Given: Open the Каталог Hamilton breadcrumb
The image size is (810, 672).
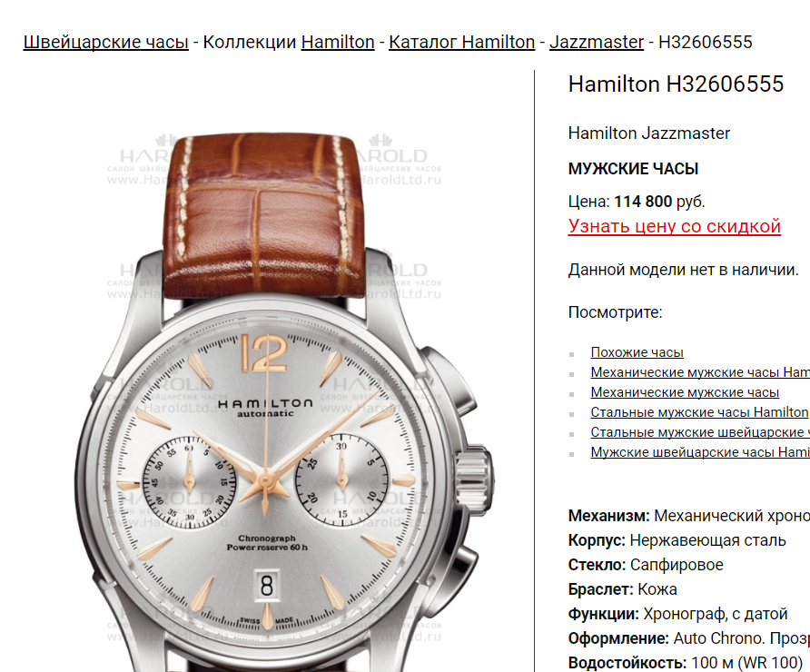Looking at the screenshot, I should click(462, 42).
